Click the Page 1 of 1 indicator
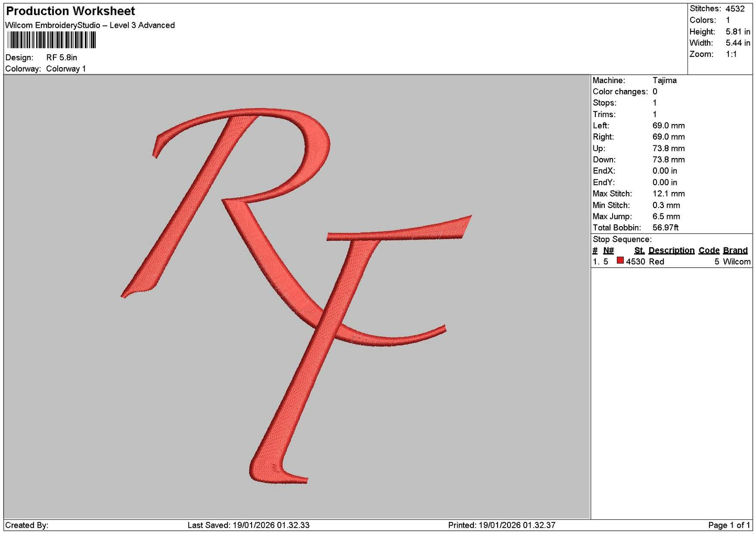The height and width of the screenshot is (534, 756). click(x=729, y=525)
